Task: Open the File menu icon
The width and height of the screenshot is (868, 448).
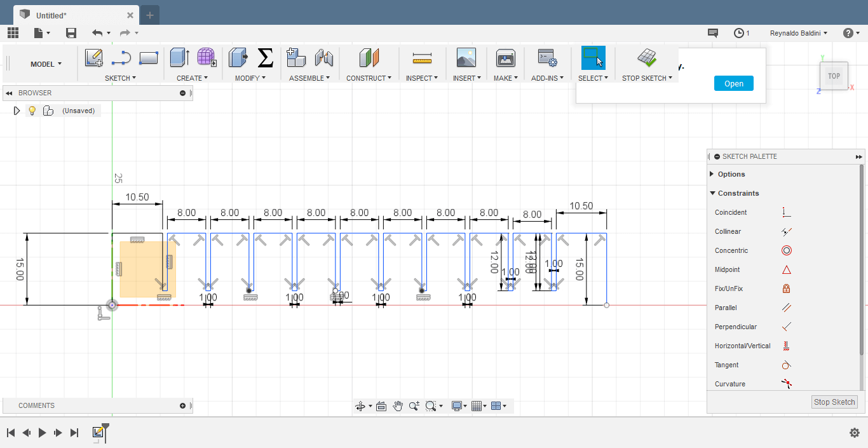Action: pyautogui.click(x=42, y=33)
